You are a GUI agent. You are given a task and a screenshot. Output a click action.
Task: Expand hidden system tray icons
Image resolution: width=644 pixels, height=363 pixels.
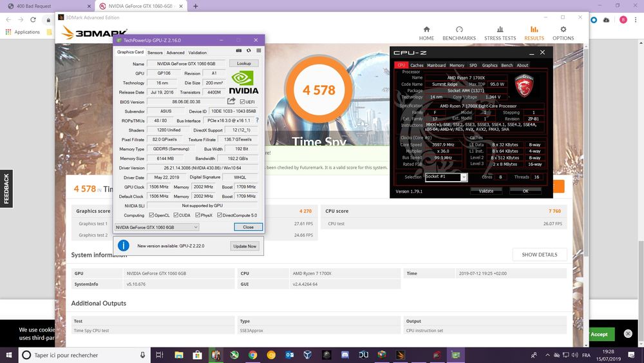point(547,355)
